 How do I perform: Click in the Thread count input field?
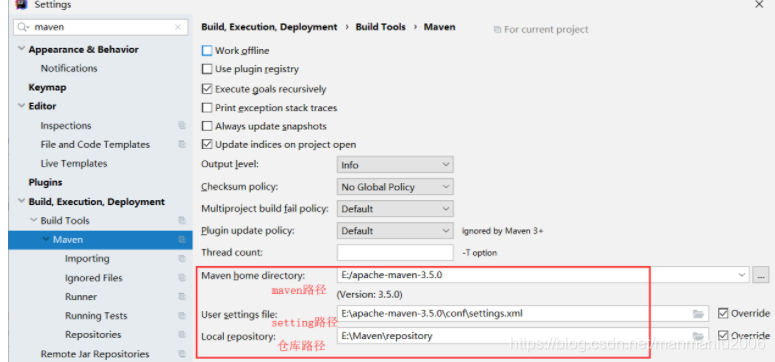395,253
